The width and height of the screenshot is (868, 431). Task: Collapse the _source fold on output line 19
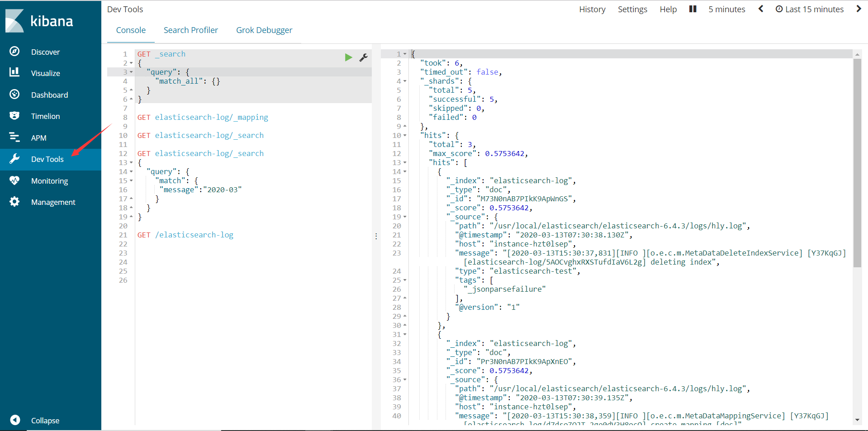click(x=405, y=217)
